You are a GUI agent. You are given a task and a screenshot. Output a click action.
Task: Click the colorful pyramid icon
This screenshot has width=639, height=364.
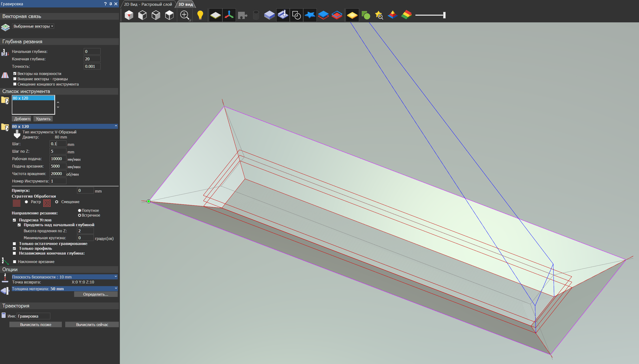pyautogui.click(x=392, y=15)
